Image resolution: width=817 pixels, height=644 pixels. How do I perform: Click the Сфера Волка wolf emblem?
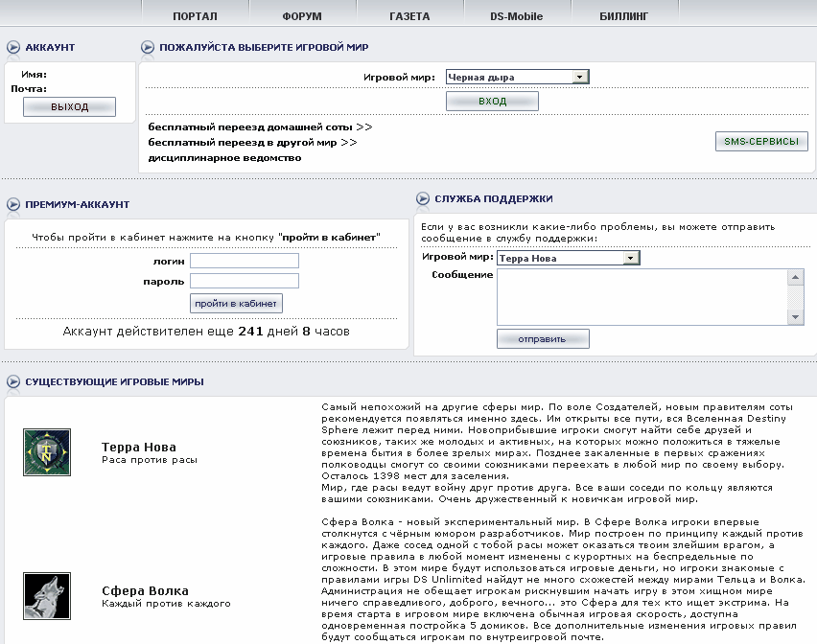pyautogui.click(x=47, y=595)
